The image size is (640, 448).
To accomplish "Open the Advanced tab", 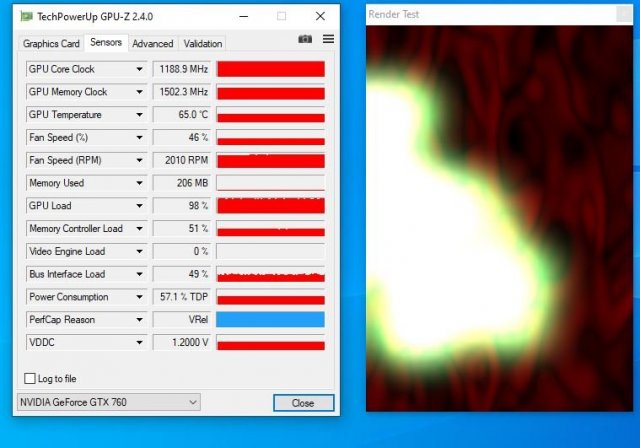I will [x=152, y=44].
